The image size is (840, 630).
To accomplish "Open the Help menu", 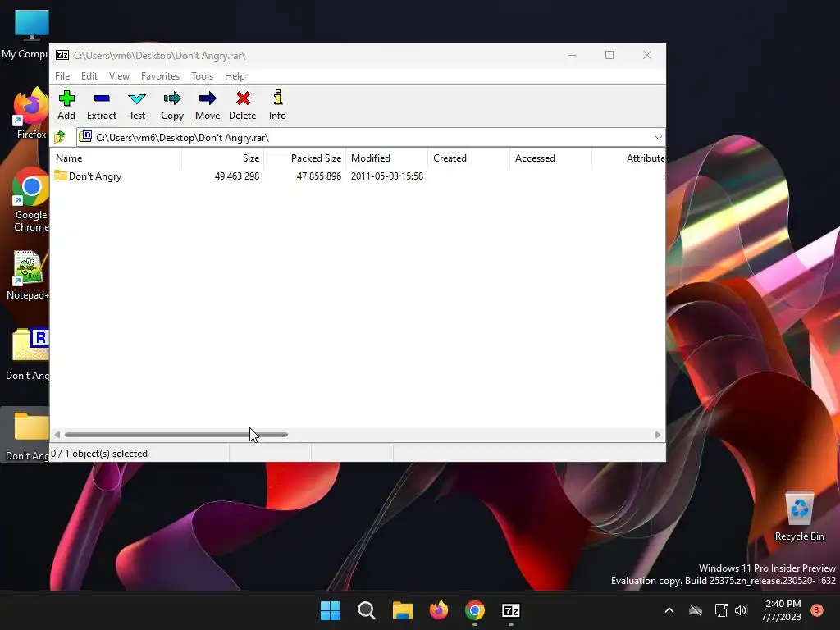I will tap(235, 76).
